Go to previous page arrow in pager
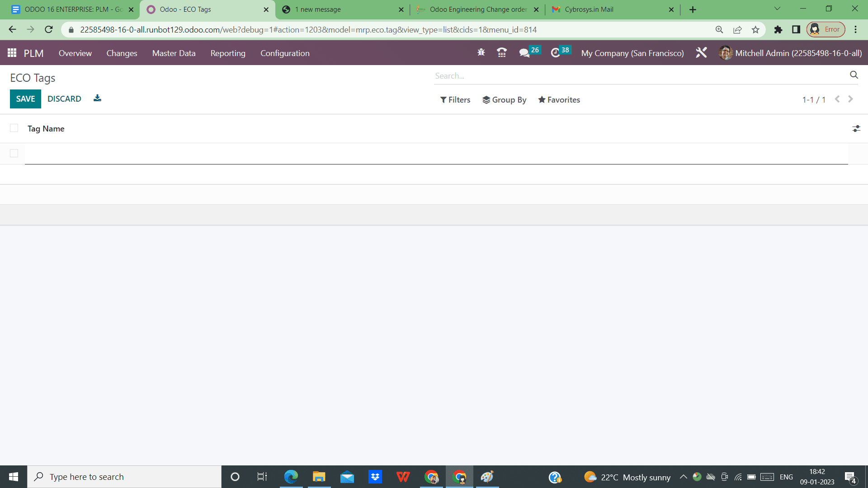Screen dimensions: 868x488 coord(837,99)
